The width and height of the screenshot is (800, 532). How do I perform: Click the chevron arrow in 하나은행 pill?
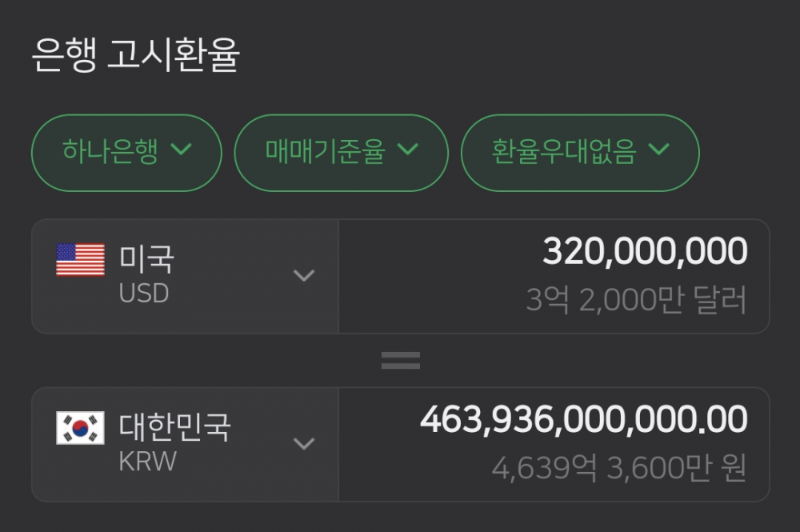click(182, 150)
